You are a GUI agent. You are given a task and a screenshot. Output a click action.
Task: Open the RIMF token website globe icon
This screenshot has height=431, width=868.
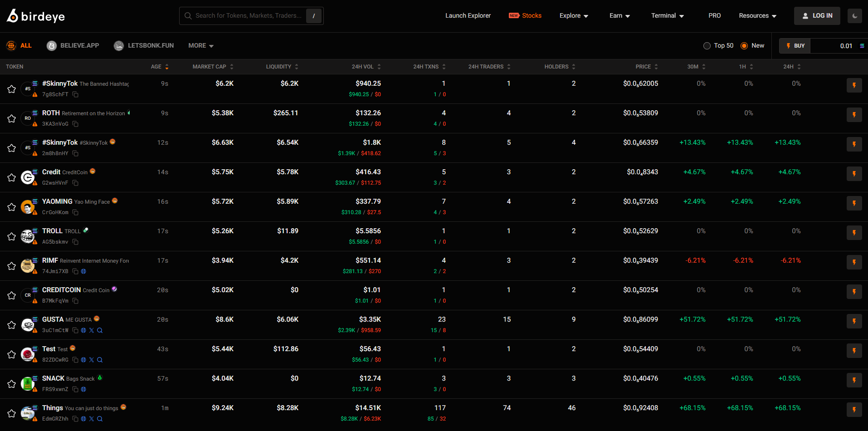pyautogui.click(x=83, y=271)
